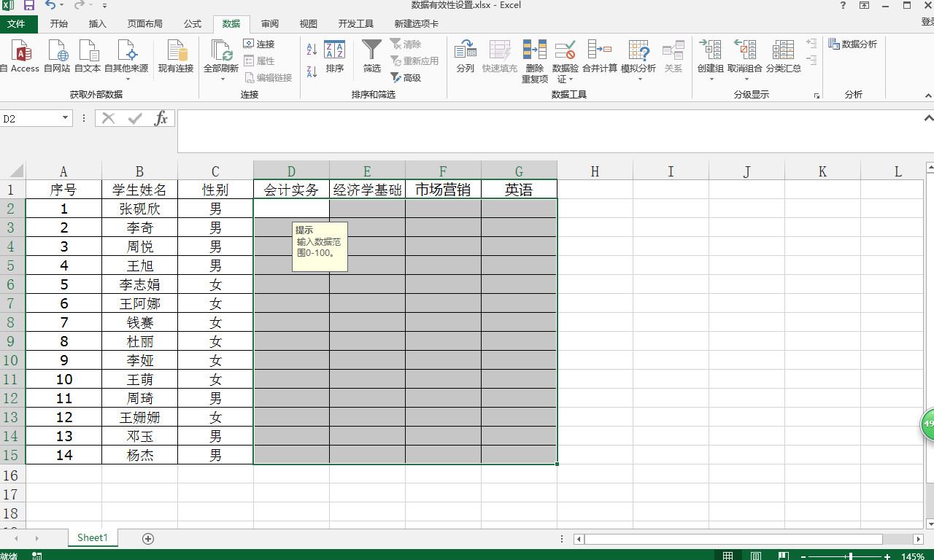Select cell containing 杨杰
Image resolution: width=934 pixels, height=560 pixels.
139,455
